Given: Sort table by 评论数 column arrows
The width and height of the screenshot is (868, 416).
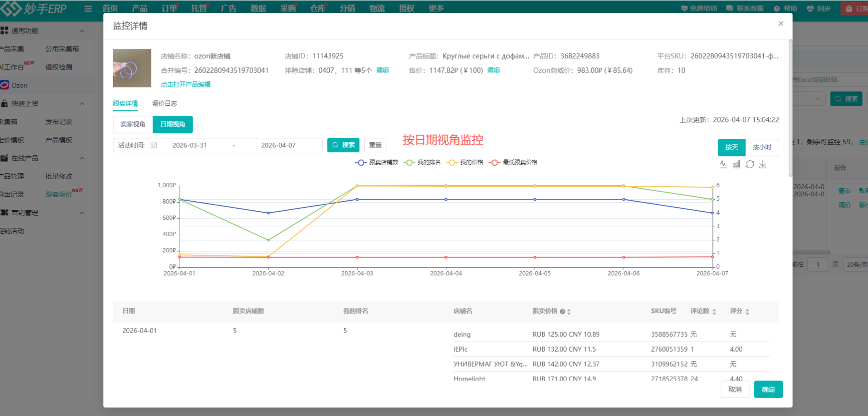Looking at the screenshot, I should (714, 312).
